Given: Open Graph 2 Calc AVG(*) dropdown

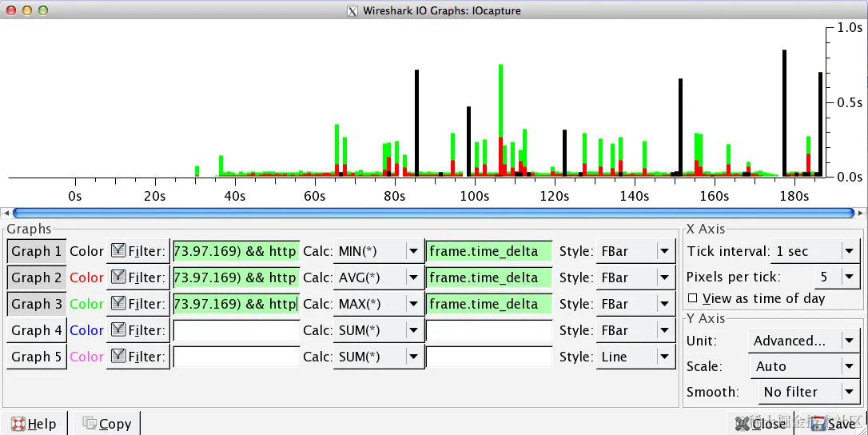Looking at the screenshot, I should click(379, 277).
